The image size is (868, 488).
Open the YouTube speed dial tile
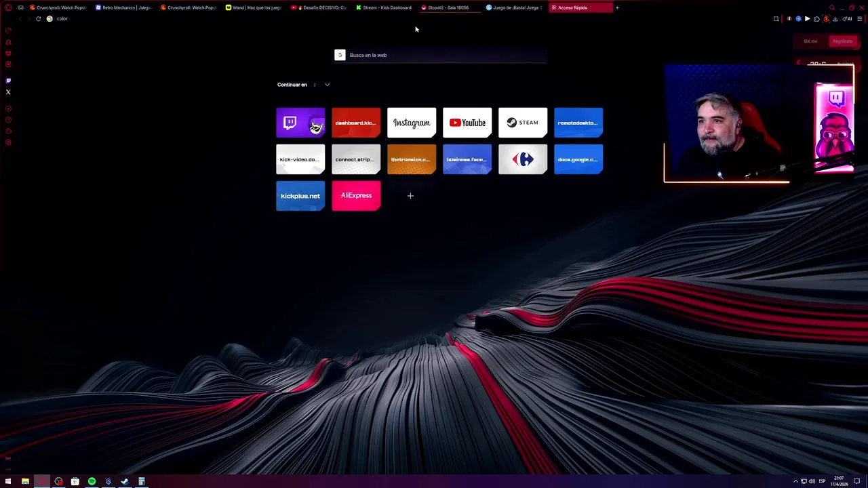[x=467, y=123]
